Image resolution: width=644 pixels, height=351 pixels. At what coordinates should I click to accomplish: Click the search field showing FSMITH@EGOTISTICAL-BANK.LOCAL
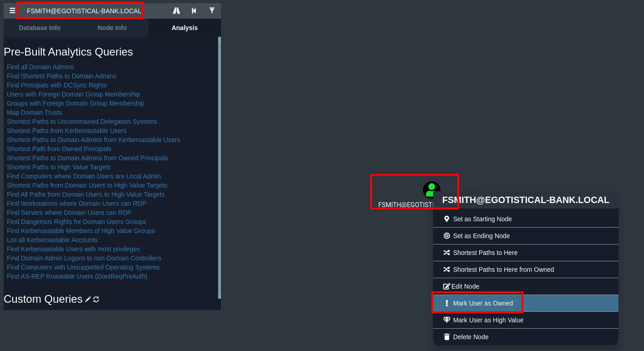(84, 11)
